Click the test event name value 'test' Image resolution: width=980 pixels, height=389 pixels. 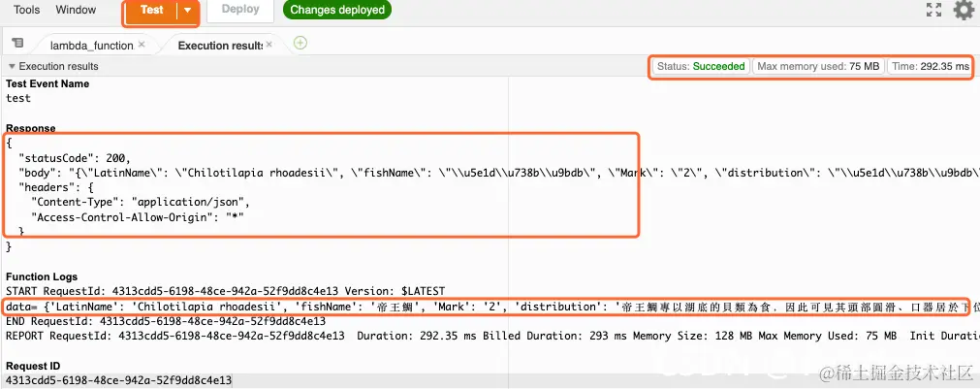(x=18, y=98)
